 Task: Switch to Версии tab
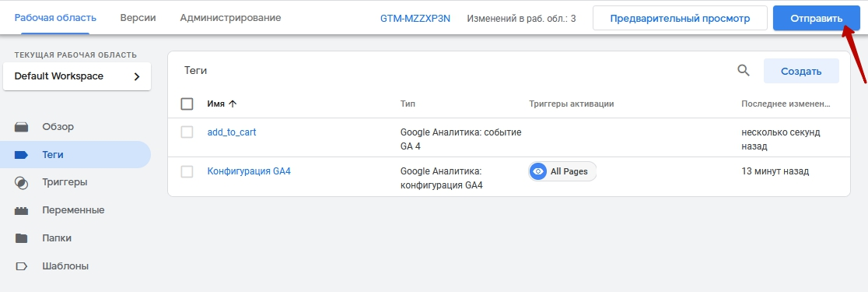138,18
